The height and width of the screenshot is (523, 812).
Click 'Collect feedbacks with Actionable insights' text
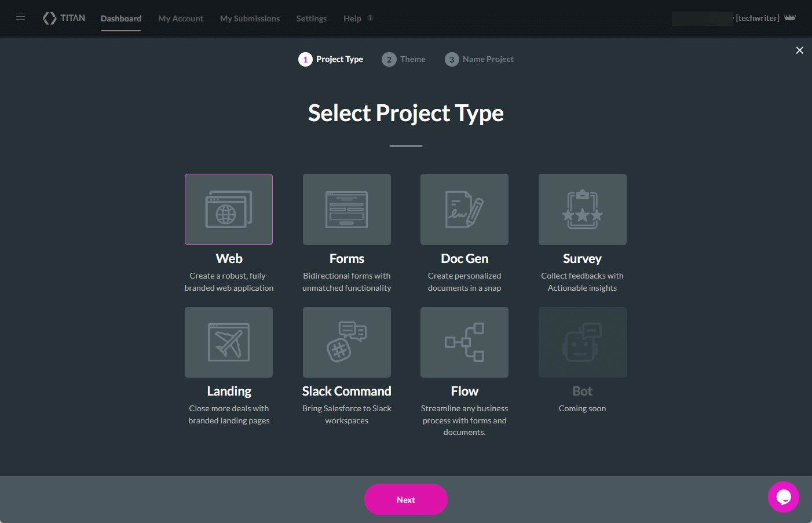pyautogui.click(x=583, y=282)
